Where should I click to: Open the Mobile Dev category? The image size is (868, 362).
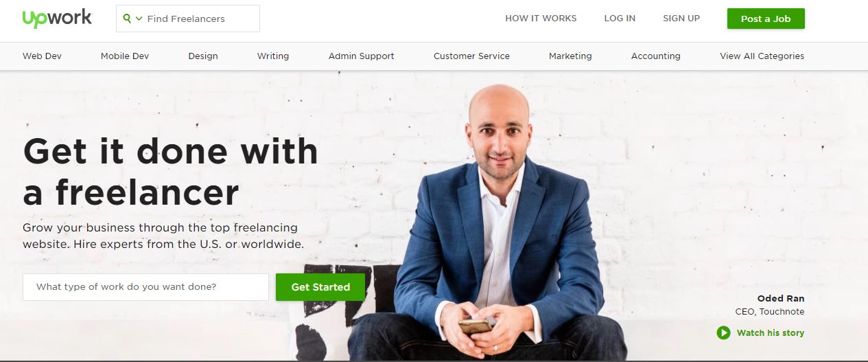click(125, 56)
